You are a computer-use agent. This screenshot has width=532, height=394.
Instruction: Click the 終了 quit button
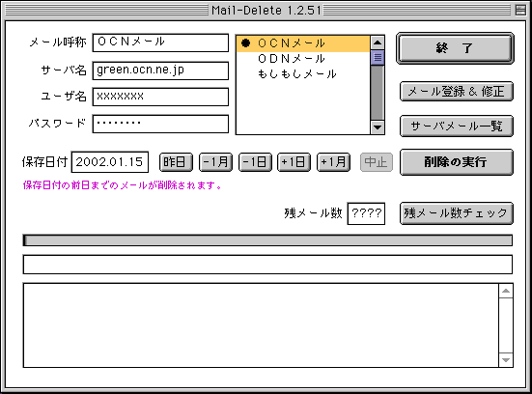click(x=455, y=48)
